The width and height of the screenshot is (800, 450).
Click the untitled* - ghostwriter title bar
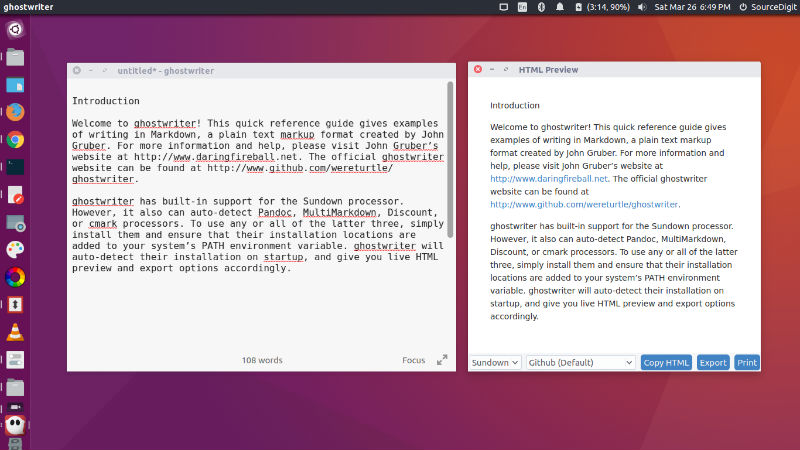(261, 70)
